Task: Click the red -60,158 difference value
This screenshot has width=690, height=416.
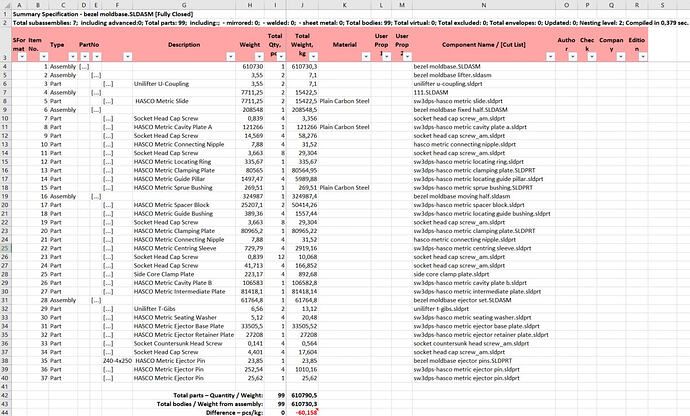Action: [x=306, y=412]
